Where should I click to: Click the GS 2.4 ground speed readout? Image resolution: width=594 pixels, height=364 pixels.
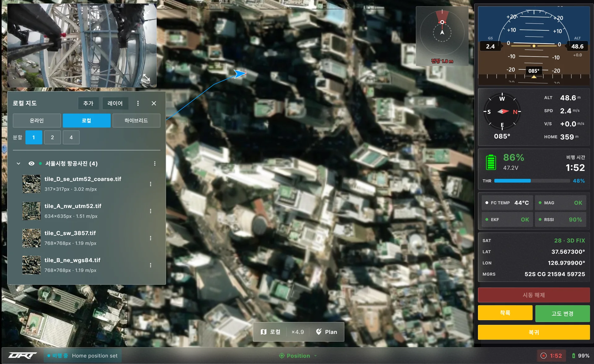[x=490, y=46]
